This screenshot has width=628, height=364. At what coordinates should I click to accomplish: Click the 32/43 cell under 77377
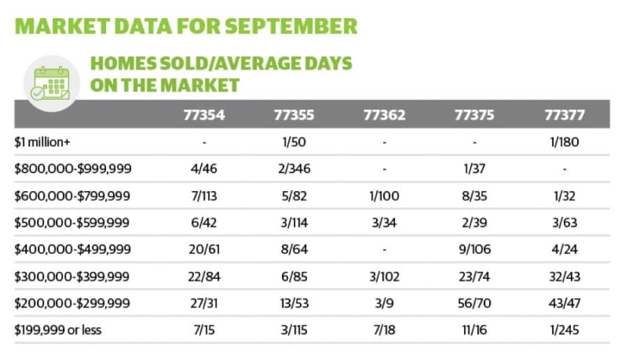pos(565,276)
